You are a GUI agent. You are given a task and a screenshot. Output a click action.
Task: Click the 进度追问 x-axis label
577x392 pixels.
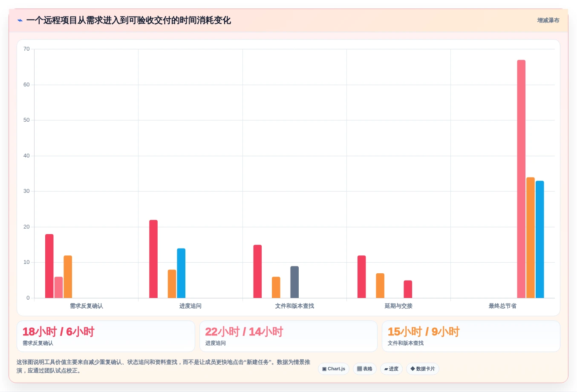(190, 306)
